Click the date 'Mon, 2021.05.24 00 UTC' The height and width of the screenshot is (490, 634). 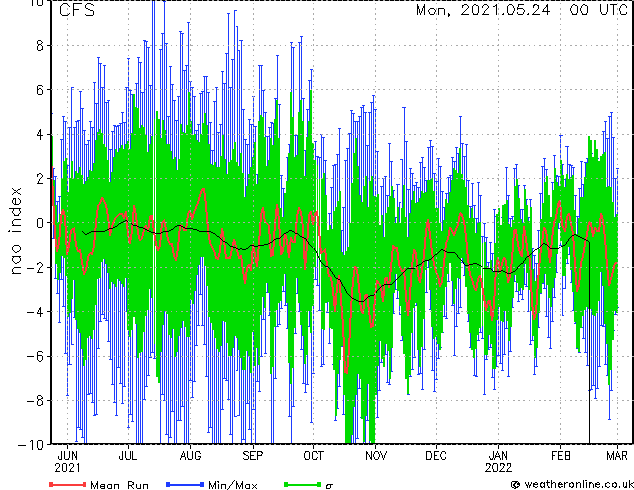(522, 10)
